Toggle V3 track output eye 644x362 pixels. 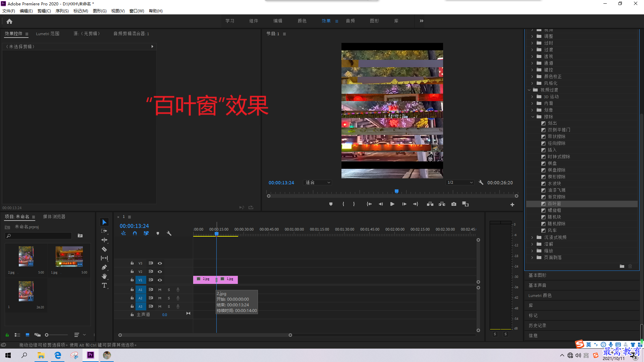coord(160,263)
